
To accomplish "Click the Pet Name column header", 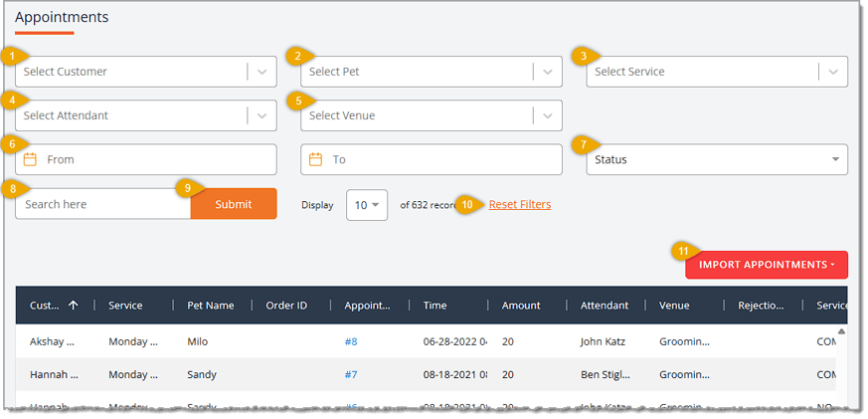I will click(x=211, y=306).
